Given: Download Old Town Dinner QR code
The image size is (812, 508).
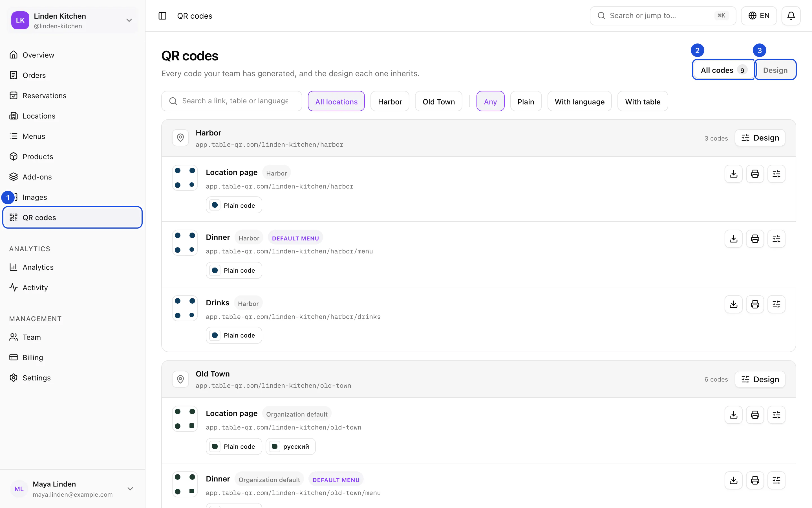Looking at the screenshot, I should pyautogui.click(x=734, y=480).
